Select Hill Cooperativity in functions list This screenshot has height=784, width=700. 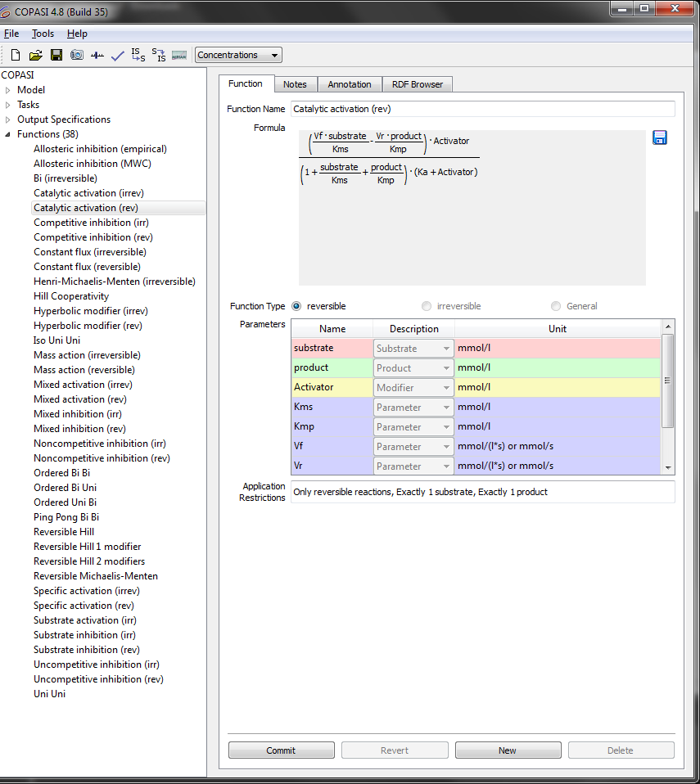[x=71, y=296]
